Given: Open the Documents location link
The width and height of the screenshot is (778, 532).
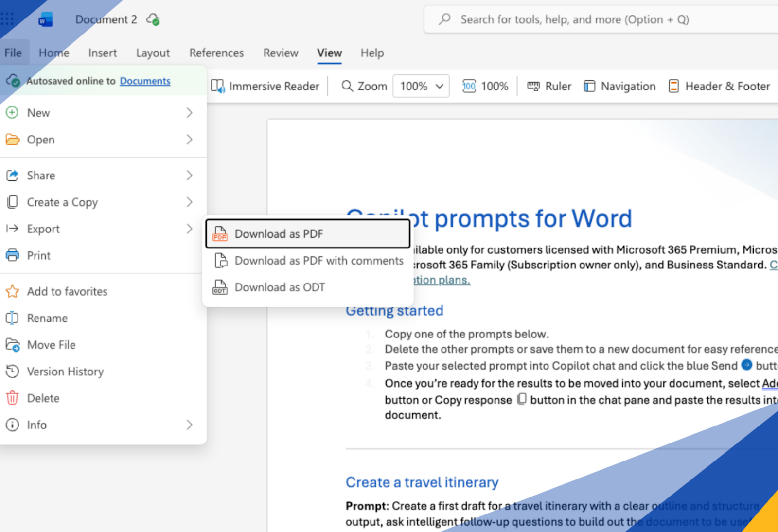Looking at the screenshot, I should pyautogui.click(x=145, y=81).
